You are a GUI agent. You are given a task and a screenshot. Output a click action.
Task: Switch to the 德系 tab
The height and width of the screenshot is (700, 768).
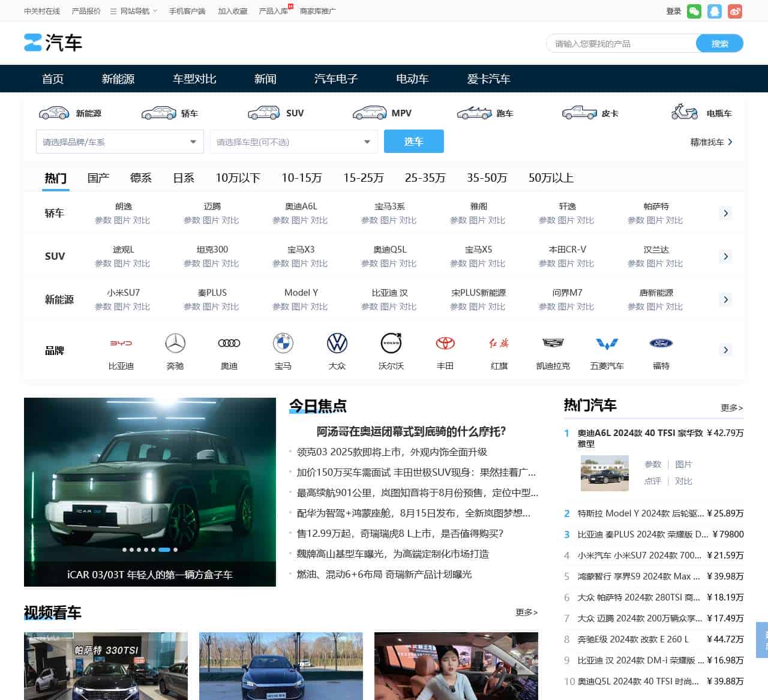point(141,178)
